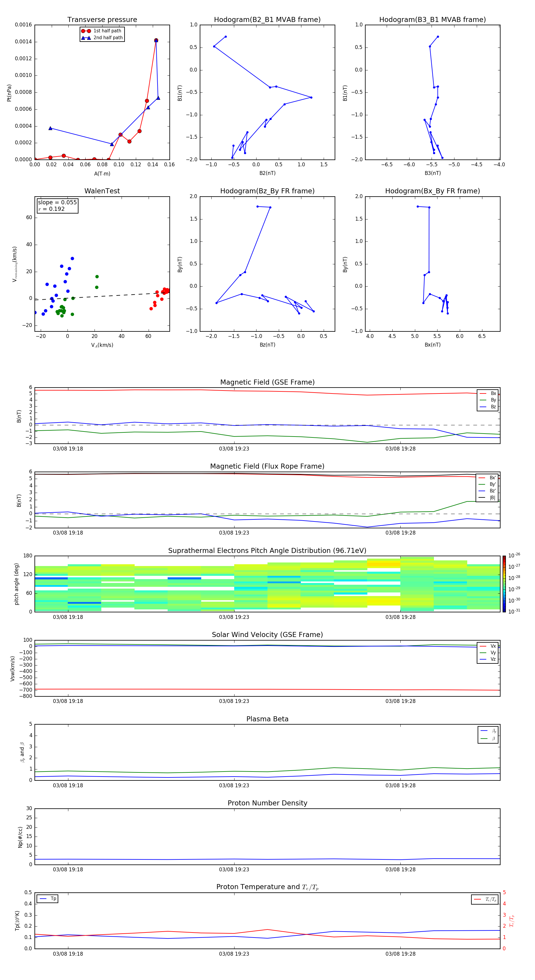This screenshot has height=980, width=535.
Task: Click '1st half path' legend entry
Action: (102, 31)
